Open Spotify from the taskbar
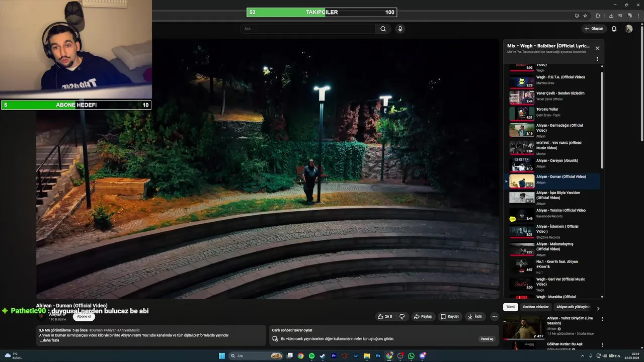Viewport: 644px width, 362px height. click(x=311, y=356)
